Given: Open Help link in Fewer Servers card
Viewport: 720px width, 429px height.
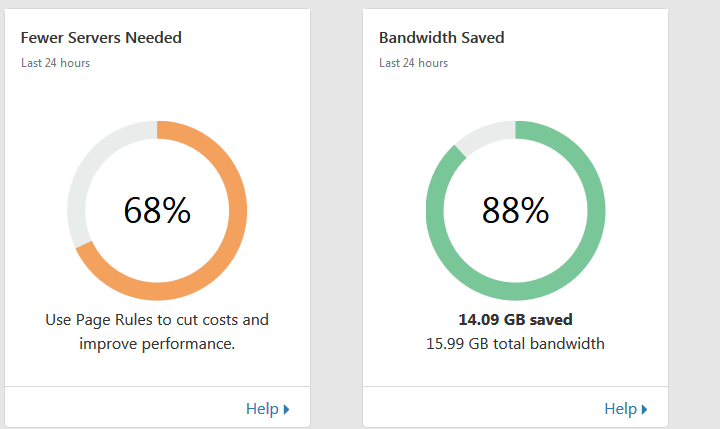Looking at the screenshot, I should (262, 408).
